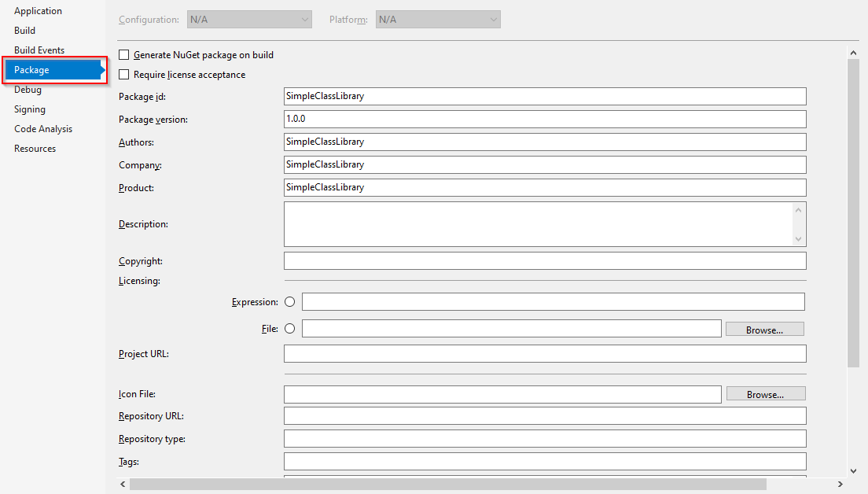Viewport: 868px width, 494px height.
Task: Select the Application page in the sidebar
Action: [39, 10]
